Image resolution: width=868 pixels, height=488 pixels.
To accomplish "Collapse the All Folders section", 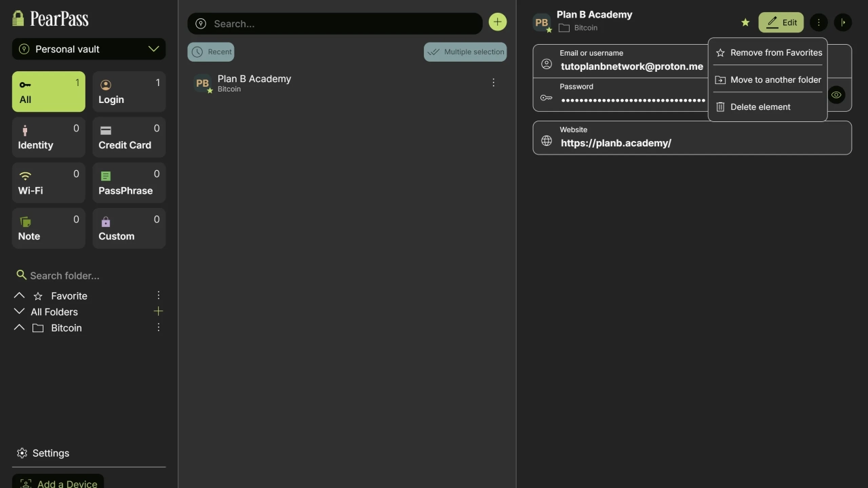I will point(19,312).
